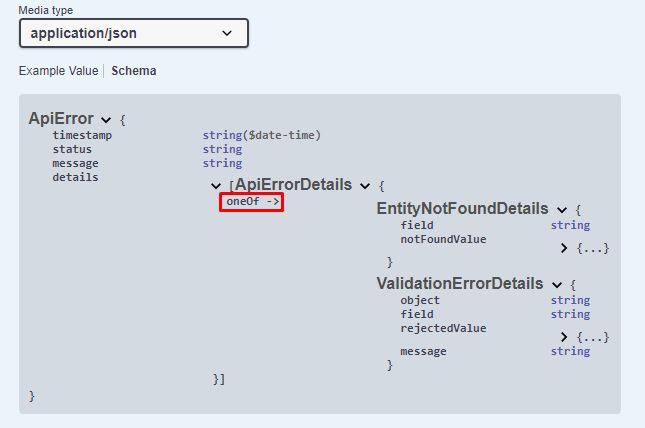
Task: Click the details property name
Action: 76,177
